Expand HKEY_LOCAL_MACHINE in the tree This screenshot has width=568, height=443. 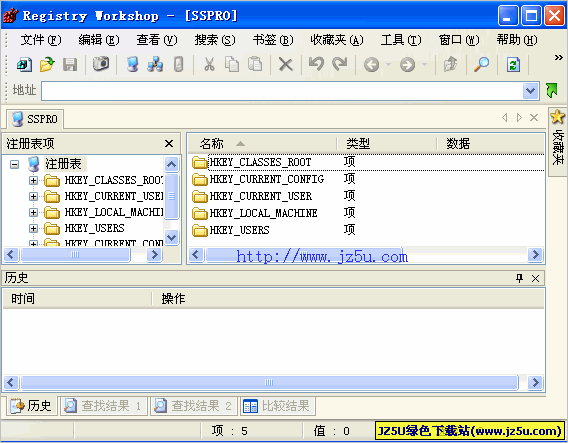point(33,212)
